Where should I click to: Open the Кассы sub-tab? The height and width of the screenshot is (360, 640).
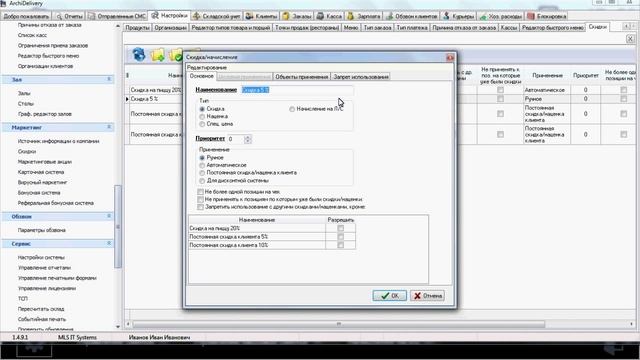pyautogui.click(x=509, y=27)
